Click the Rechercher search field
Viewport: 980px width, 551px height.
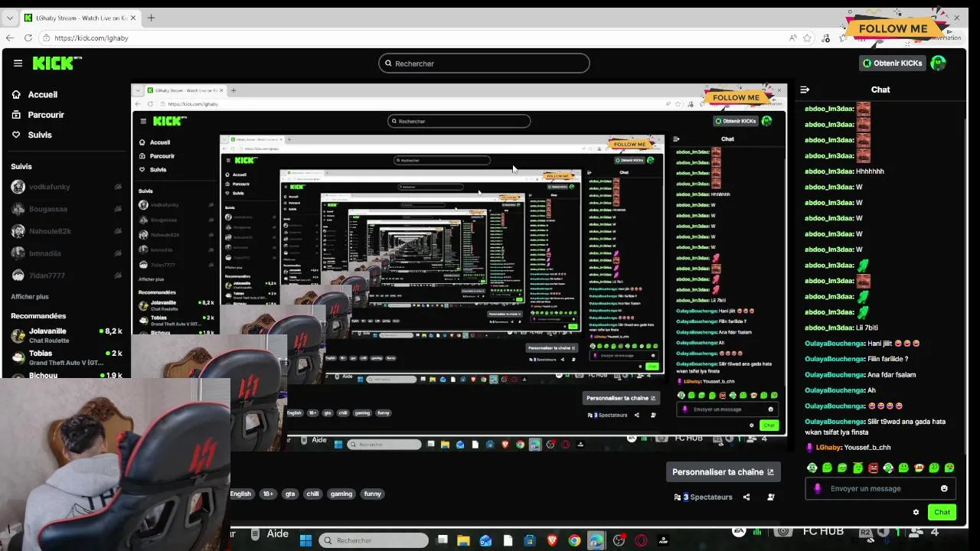point(484,64)
